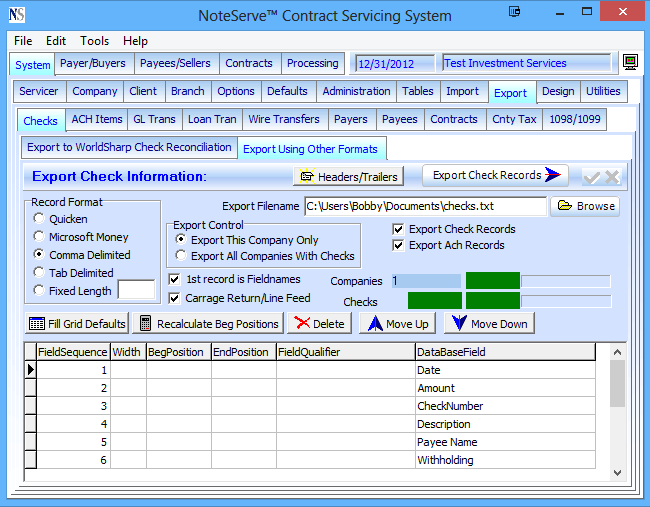The height and width of the screenshot is (507, 650).
Task: Click Test Investment Services company field
Action: click(526, 63)
